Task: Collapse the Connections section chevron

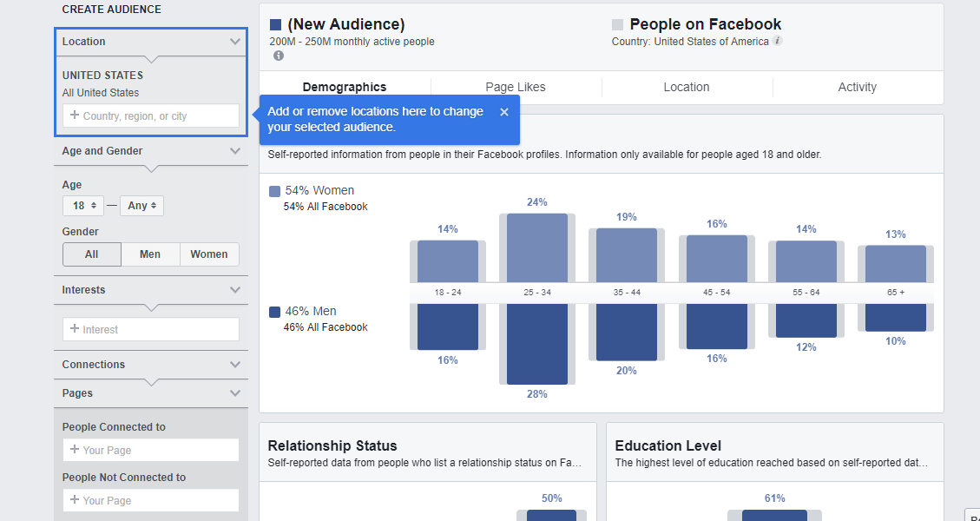Action: pos(235,364)
